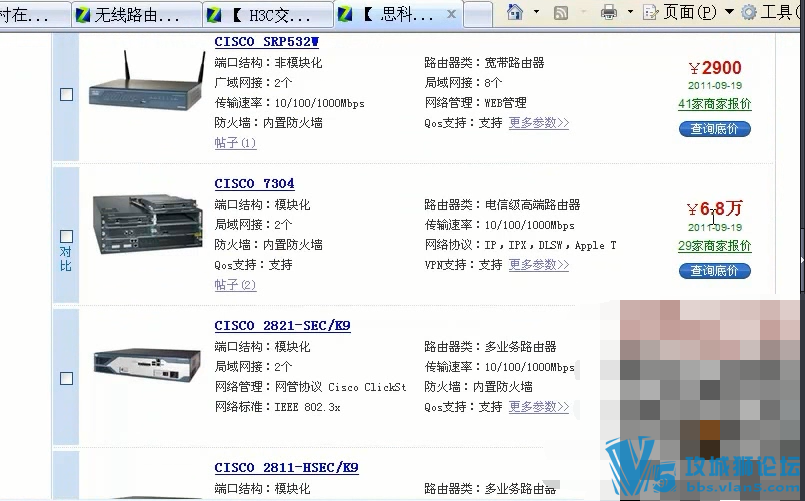805x501 pixels.
Task: Click the CISCO 2821-SEC/K9 router thumbnail
Action: pyautogui.click(x=147, y=364)
